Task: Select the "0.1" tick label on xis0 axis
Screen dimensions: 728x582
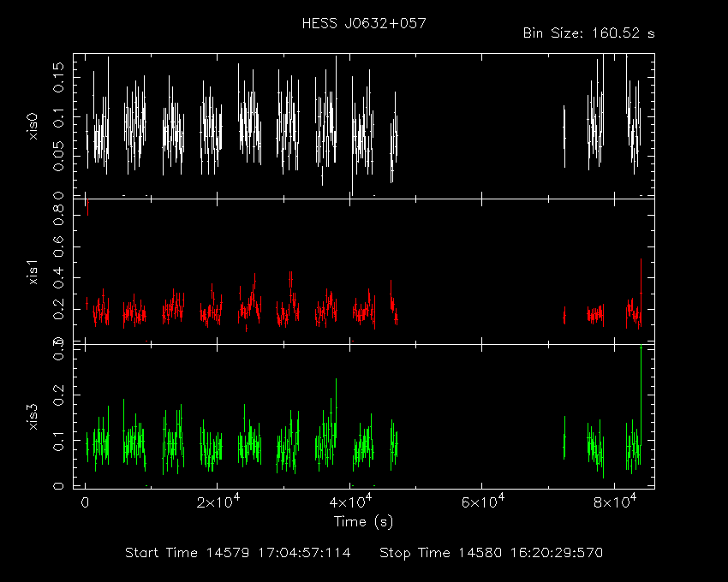Action: [58, 117]
